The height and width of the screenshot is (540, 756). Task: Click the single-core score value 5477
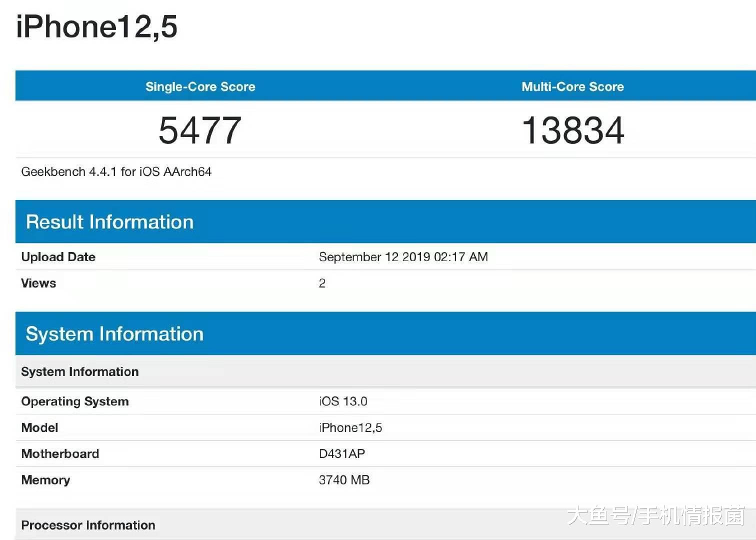200,130
